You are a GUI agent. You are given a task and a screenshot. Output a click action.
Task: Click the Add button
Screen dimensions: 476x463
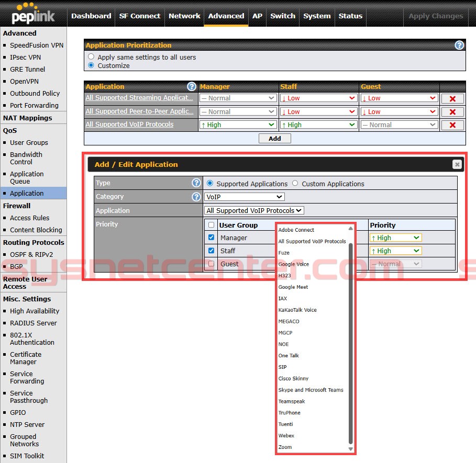[x=275, y=139]
